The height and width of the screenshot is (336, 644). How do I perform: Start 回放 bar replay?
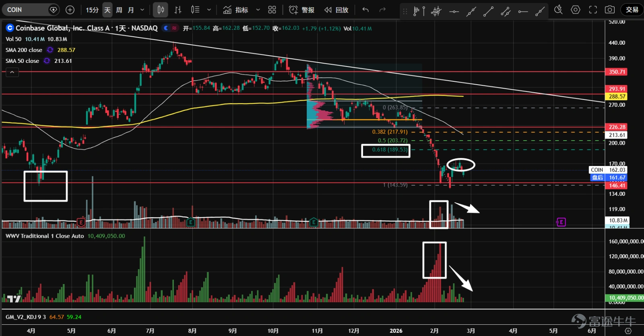(336, 10)
